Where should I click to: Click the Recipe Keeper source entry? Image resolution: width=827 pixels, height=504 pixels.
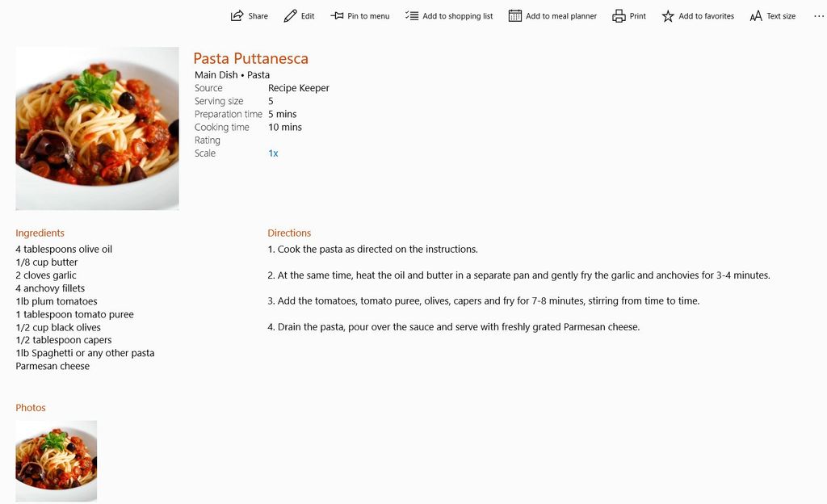(x=298, y=87)
